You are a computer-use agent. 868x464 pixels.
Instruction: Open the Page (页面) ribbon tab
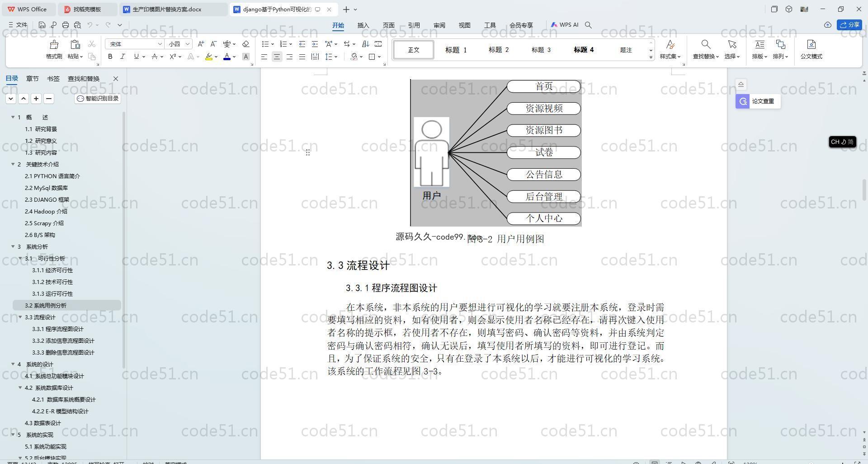388,25
